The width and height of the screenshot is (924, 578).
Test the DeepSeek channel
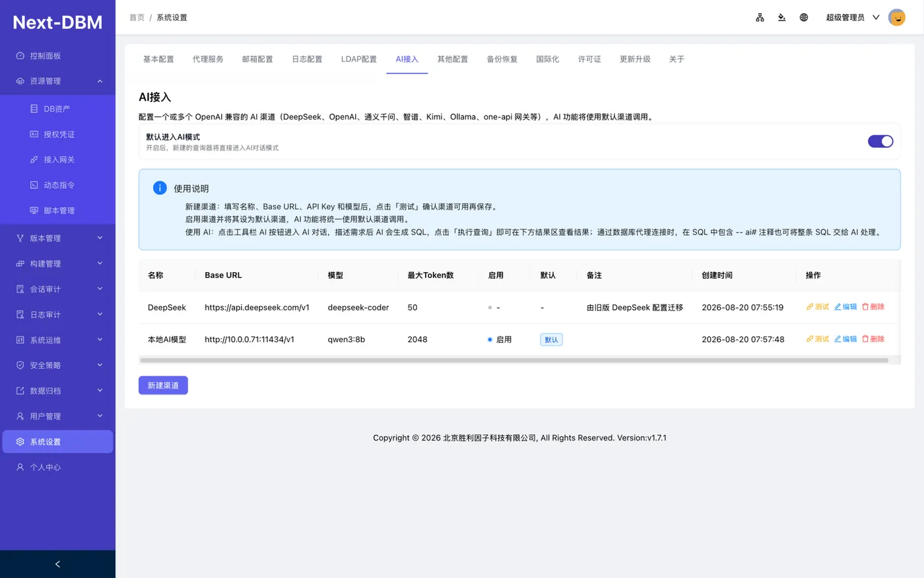pyautogui.click(x=817, y=307)
